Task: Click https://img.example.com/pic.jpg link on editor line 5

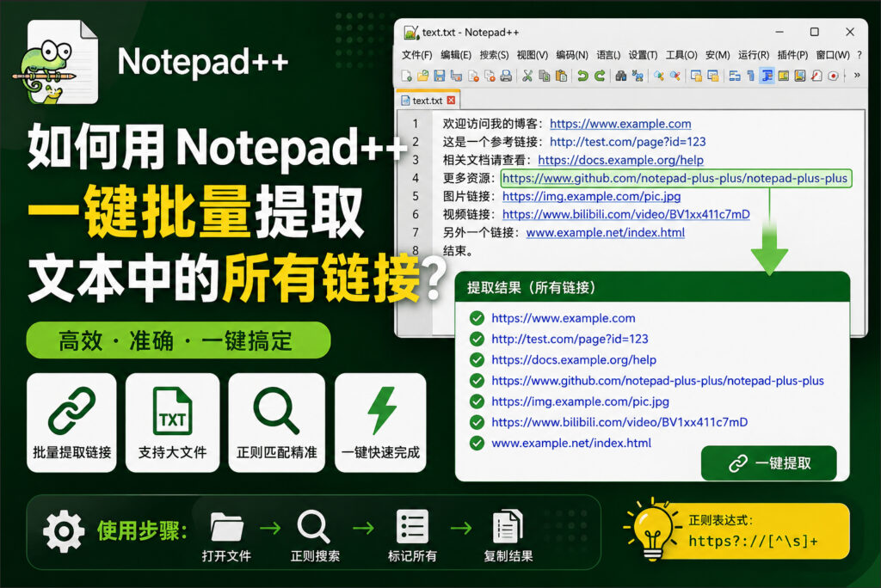Action: pyautogui.click(x=592, y=196)
